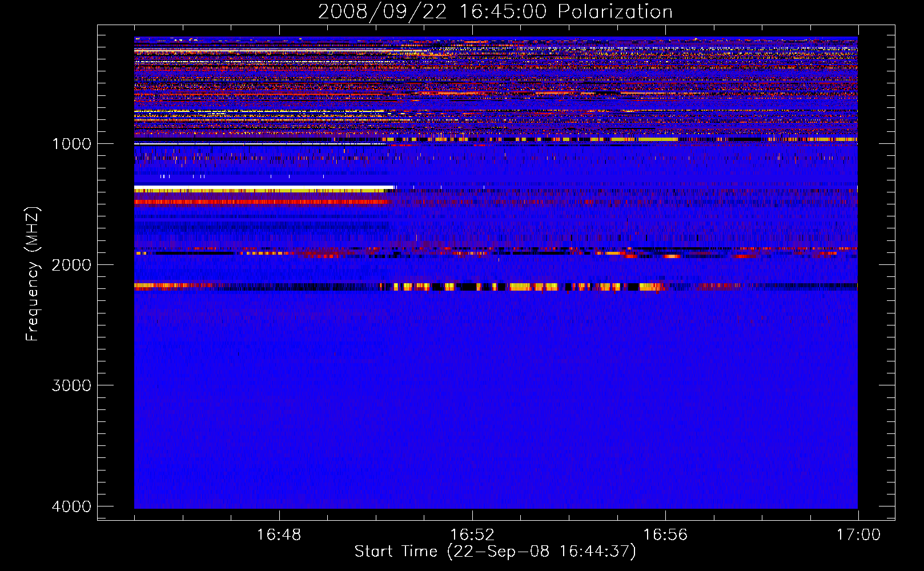Click the 'Start Time (22-Sep-08 16:44:37)' label
Viewport: 924px width, 571px height.
point(495,552)
